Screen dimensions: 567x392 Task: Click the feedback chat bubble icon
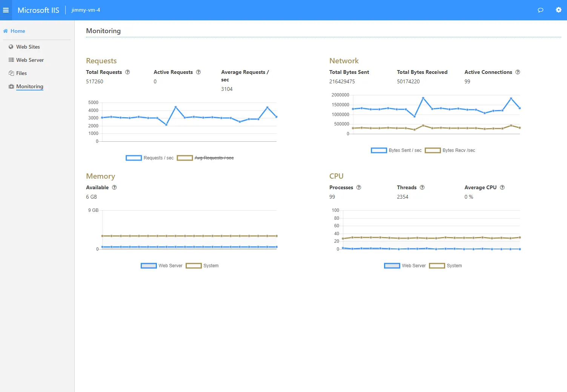540,10
